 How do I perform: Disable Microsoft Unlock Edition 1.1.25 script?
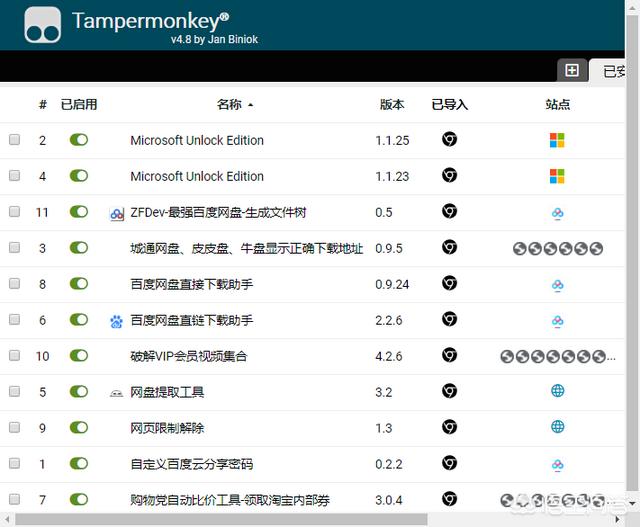tap(79, 140)
